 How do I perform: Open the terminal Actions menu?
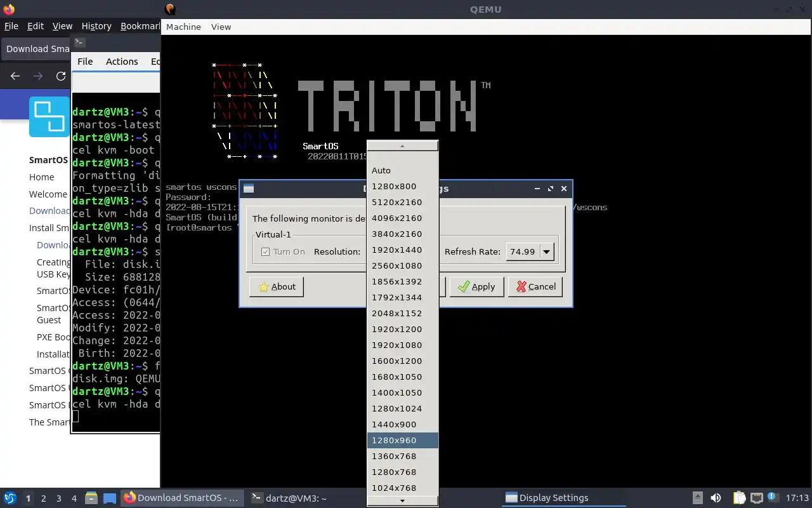pyautogui.click(x=122, y=62)
